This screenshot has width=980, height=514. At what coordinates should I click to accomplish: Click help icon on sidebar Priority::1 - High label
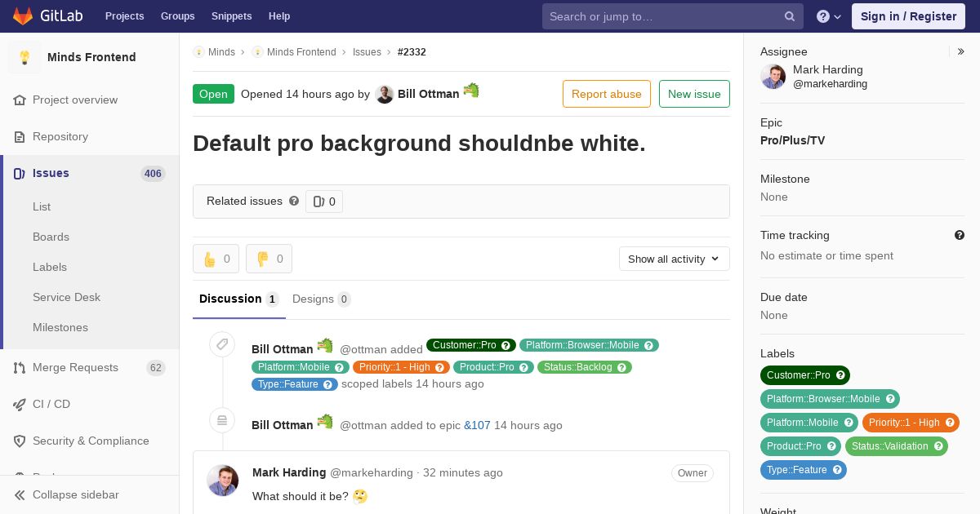(x=950, y=423)
